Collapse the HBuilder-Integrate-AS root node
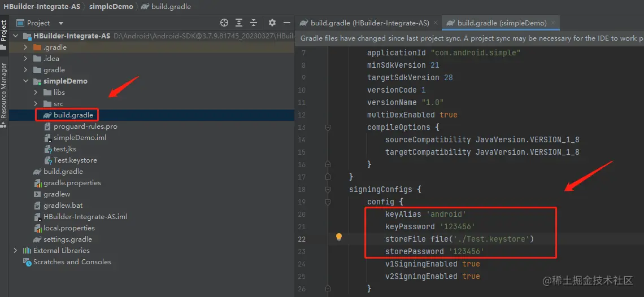Screen dimensions: 644x297 (16, 36)
